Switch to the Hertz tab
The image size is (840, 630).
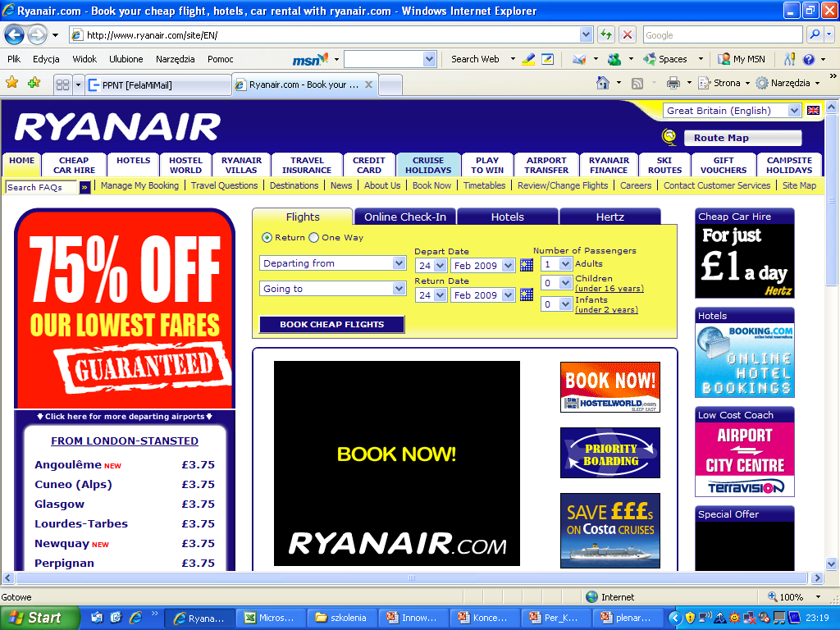(x=610, y=217)
